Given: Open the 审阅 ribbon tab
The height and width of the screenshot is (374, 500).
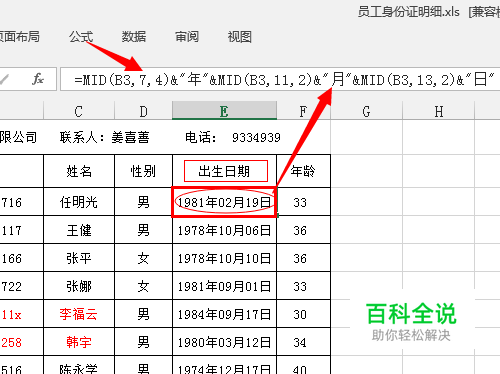Looking at the screenshot, I should [x=187, y=37].
